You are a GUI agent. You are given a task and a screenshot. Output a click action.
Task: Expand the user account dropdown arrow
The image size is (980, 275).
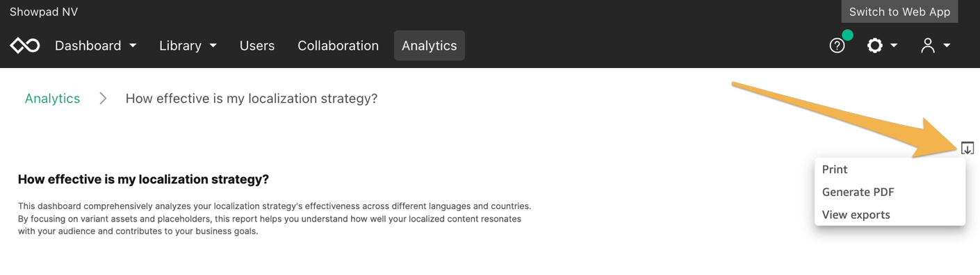click(x=947, y=46)
